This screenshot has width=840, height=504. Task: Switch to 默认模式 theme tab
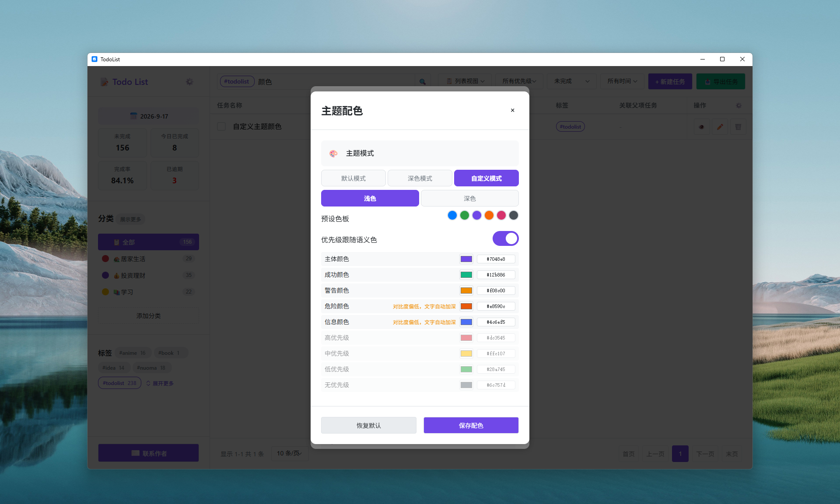tap(353, 178)
